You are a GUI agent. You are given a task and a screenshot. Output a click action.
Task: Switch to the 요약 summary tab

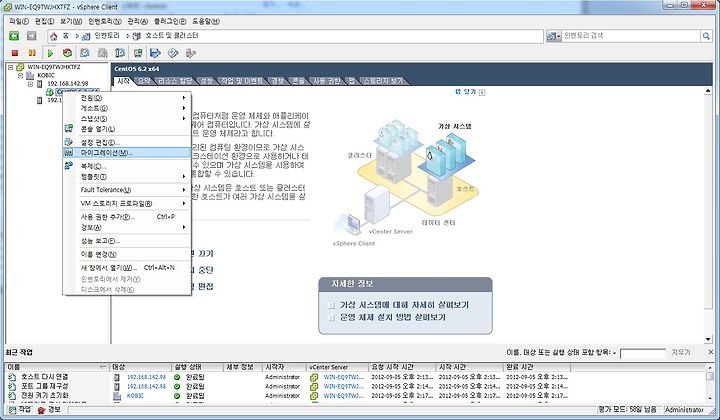[x=144, y=81]
